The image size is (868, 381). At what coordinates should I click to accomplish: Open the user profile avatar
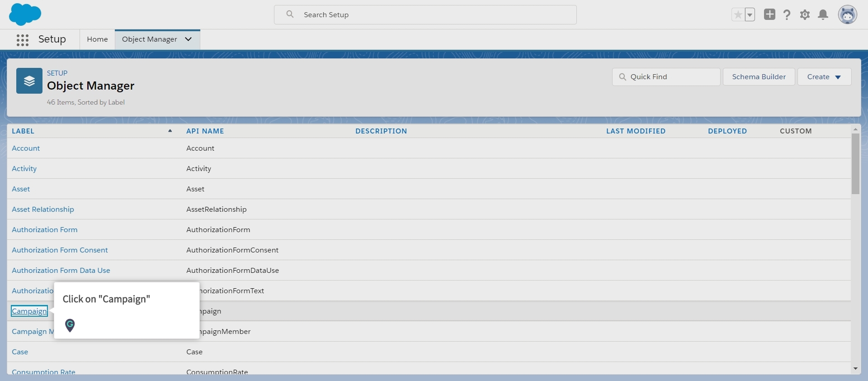[848, 15]
